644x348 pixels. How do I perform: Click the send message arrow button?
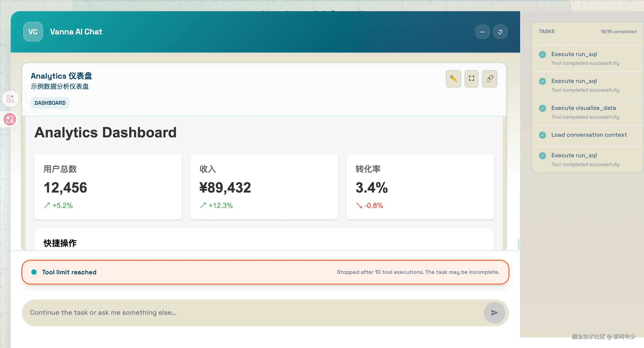[x=494, y=312]
